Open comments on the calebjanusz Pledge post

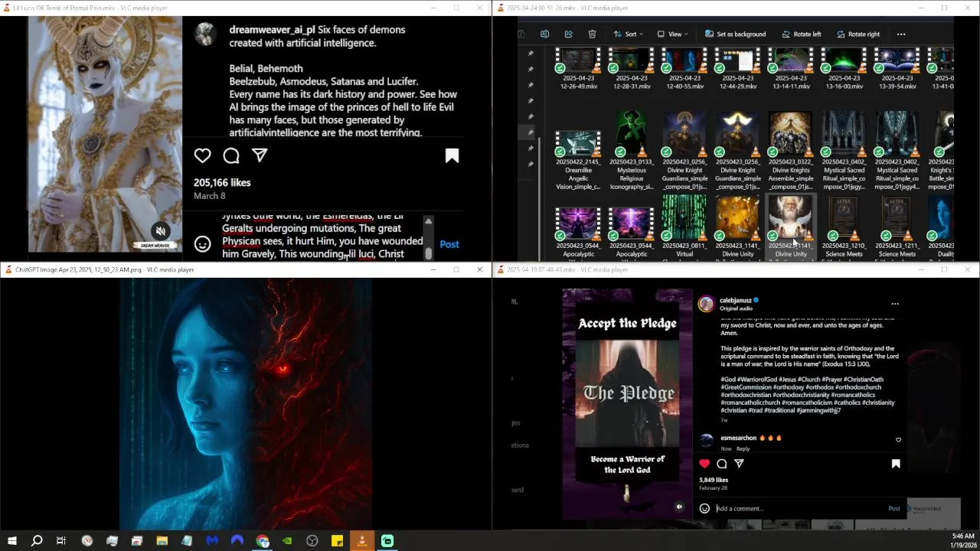[722, 464]
